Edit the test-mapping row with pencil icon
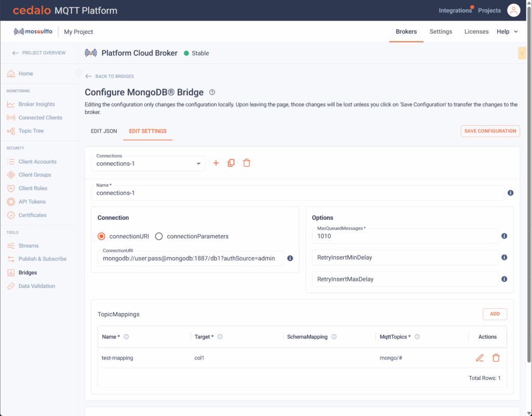 coord(480,358)
